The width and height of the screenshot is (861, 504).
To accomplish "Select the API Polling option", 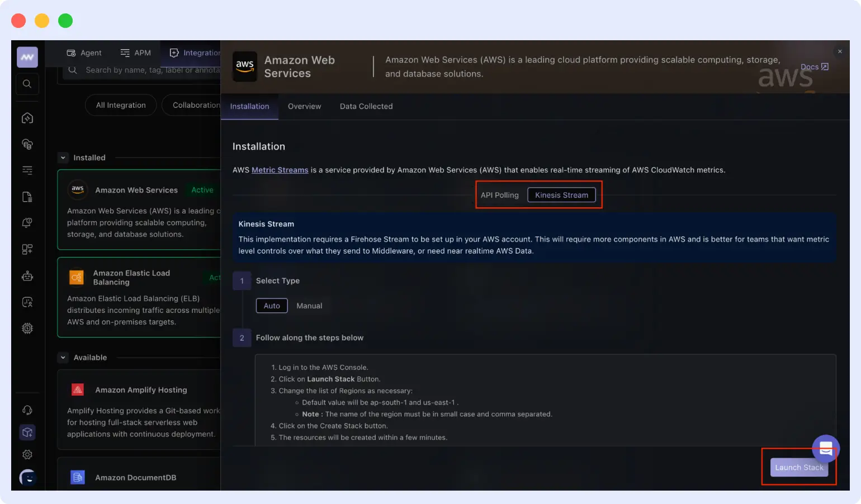I will [500, 195].
